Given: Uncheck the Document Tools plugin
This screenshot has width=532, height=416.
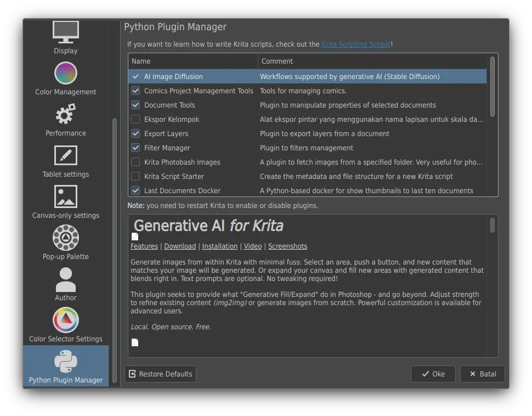Looking at the screenshot, I should point(135,105).
